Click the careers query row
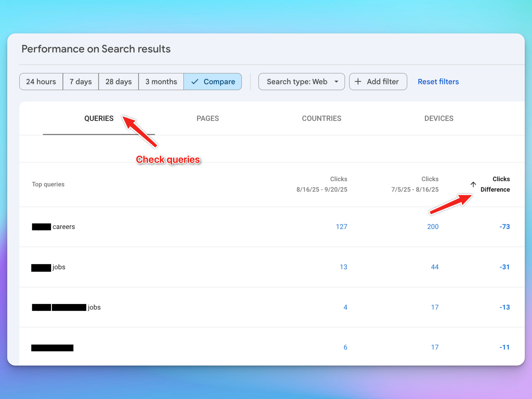Image resolution: width=532 pixels, height=399 pixels. pyautogui.click(x=64, y=227)
